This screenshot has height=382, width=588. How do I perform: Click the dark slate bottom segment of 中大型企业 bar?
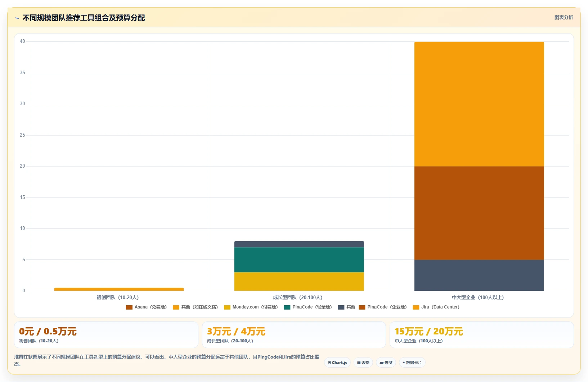pyautogui.click(x=479, y=275)
